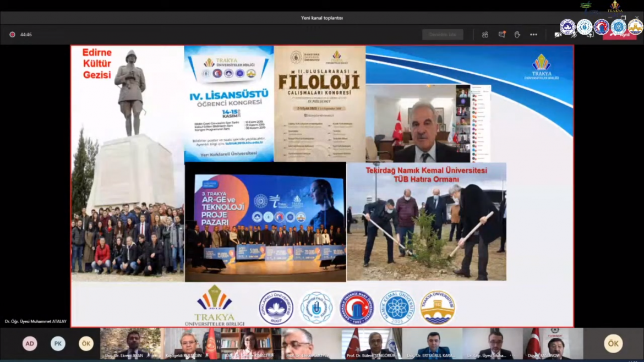Screen dimensions: 644x362
Task: Click the red recording indicator icon
Action: [12, 35]
